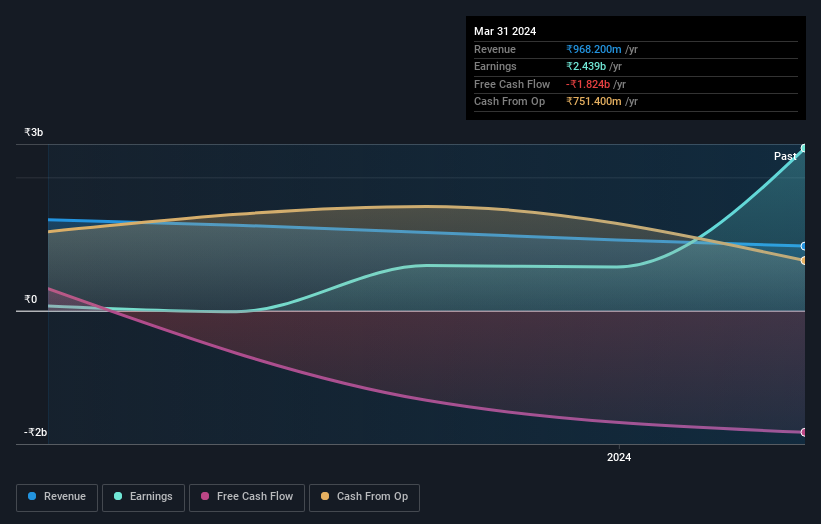
Task: Click the Free Cash Flow label in tooltip
Action: click(x=512, y=84)
